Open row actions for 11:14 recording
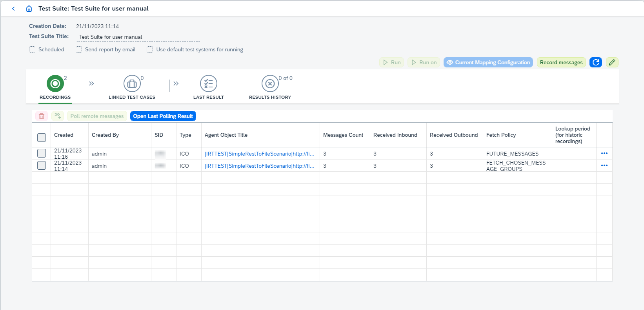 [604, 165]
